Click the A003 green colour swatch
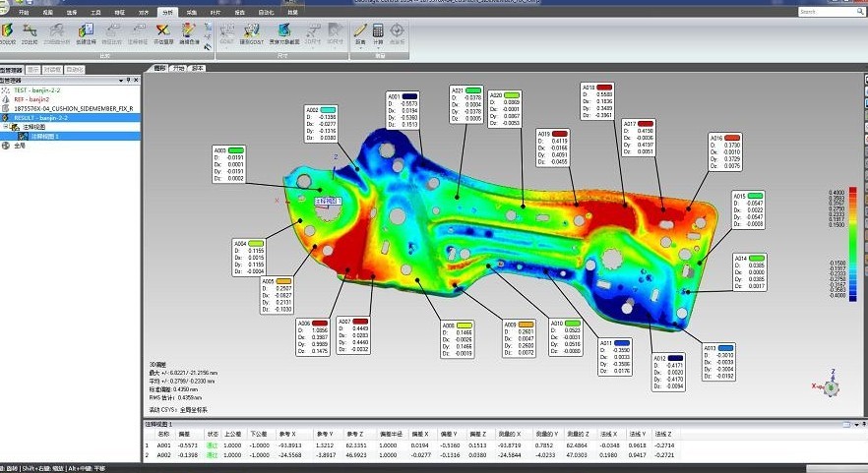This screenshot has height=473, width=868. pyautogui.click(x=236, y=150)
